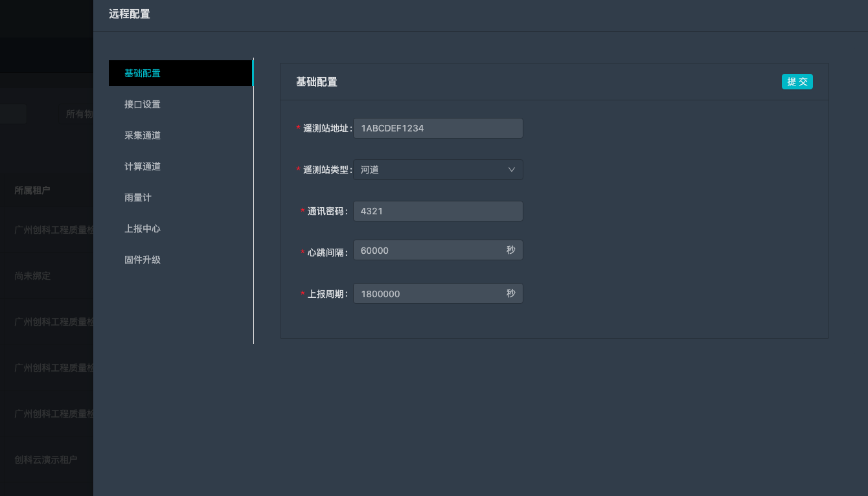Click the 通讯密码 input showing 4321
868x496 pixels.
click(438, 210)
